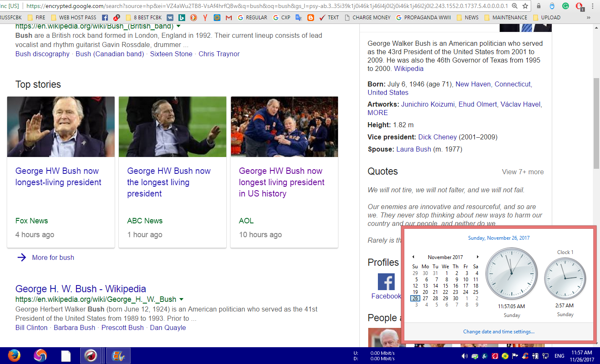Open the Yandex bookmark icon
Image resolution: width=600 pixels, height=364 pixels.
205,18
